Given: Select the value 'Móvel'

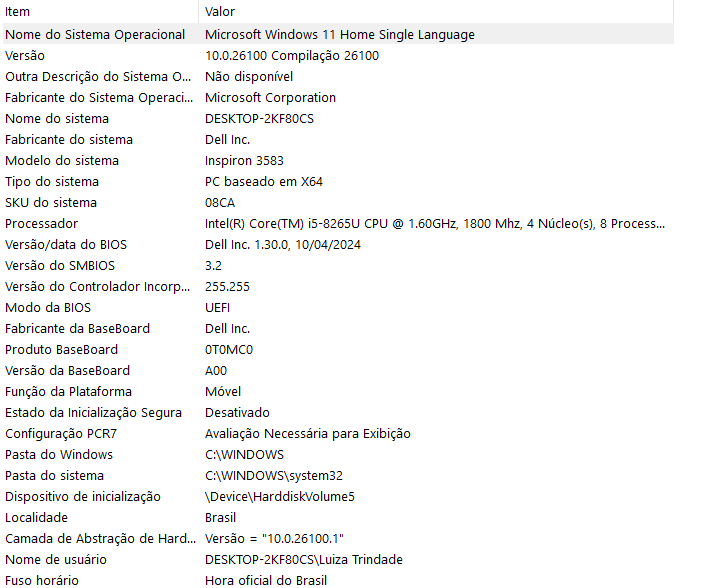Looking at the screenshot, I should [223, 392].
